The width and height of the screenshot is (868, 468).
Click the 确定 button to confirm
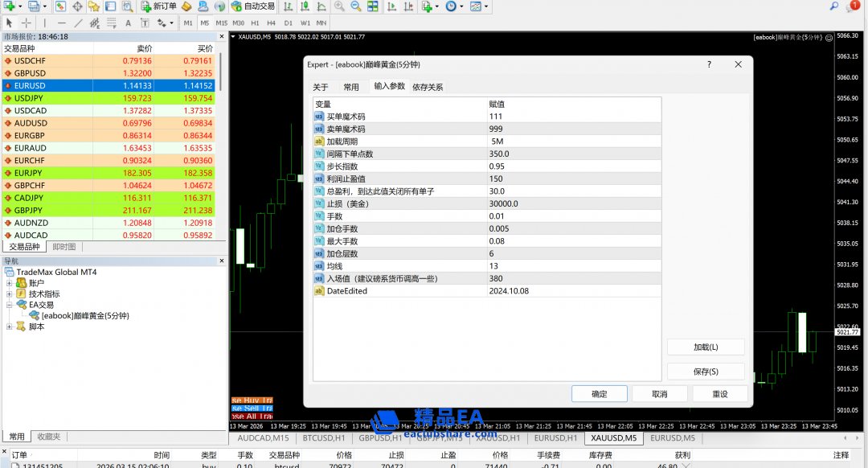599,394
